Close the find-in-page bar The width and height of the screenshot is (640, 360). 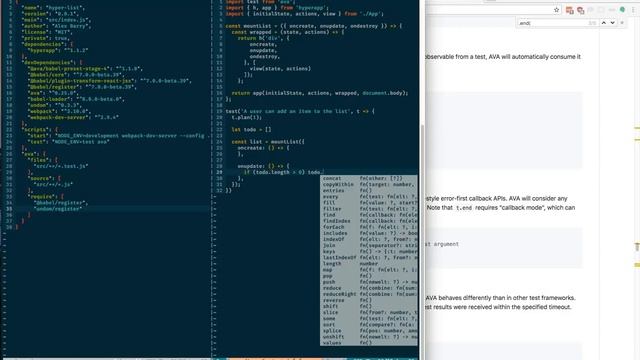(622, 23)
